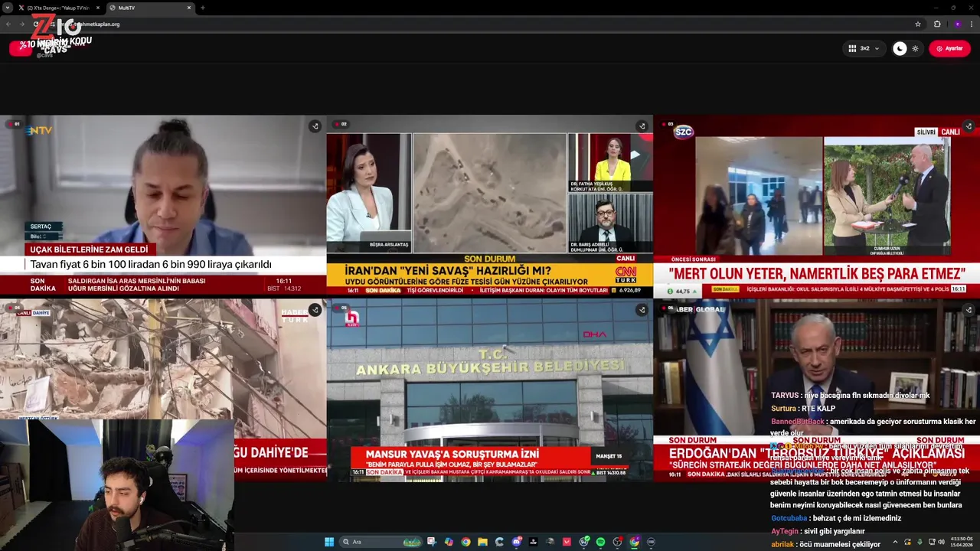
Task: Close the MultiTV tab
Action: pos(189,8)
